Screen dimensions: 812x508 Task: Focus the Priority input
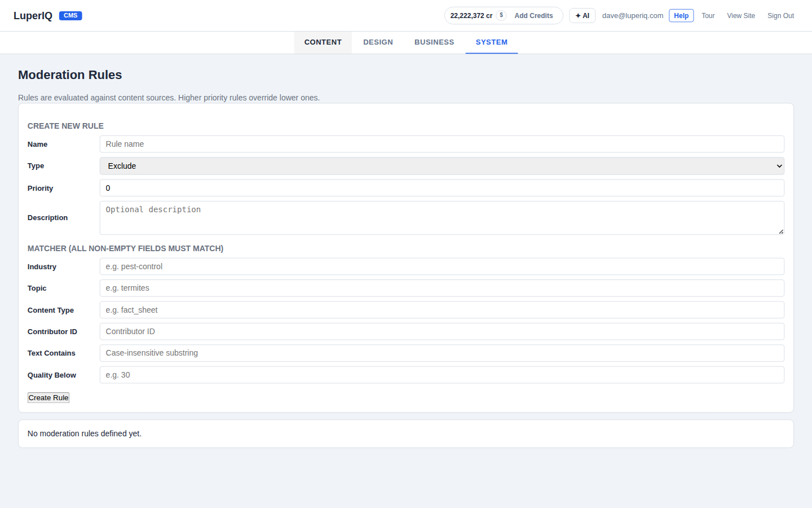(x=442, y=187)
